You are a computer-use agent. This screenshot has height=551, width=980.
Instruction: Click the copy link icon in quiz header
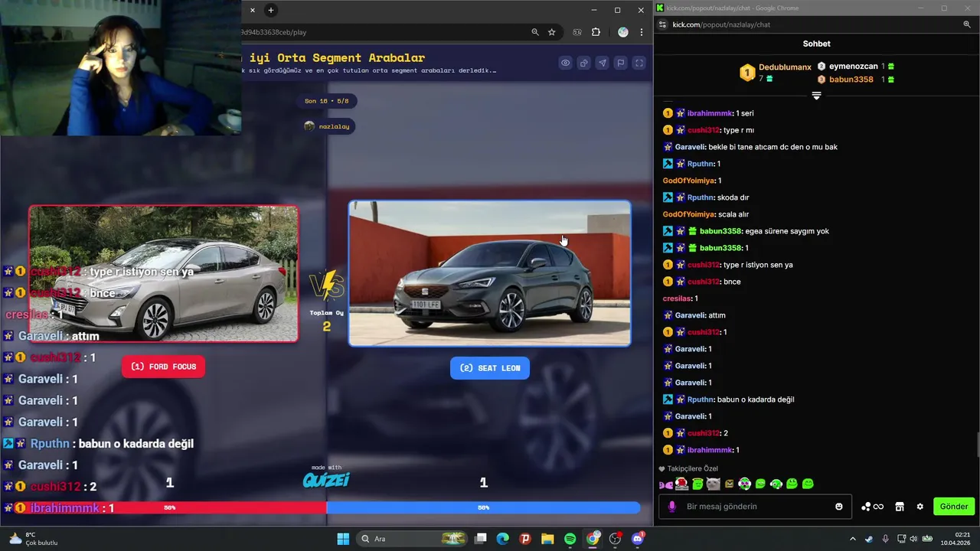coord(583,63)
